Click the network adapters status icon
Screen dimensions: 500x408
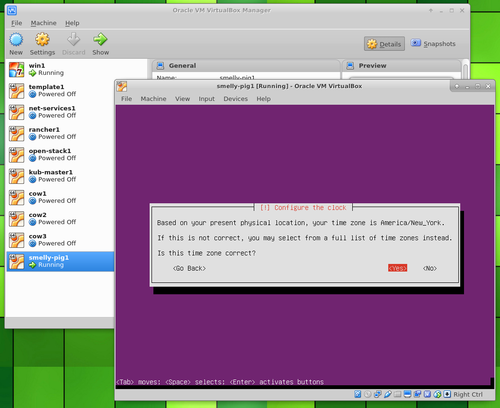(x=378, y=394)
